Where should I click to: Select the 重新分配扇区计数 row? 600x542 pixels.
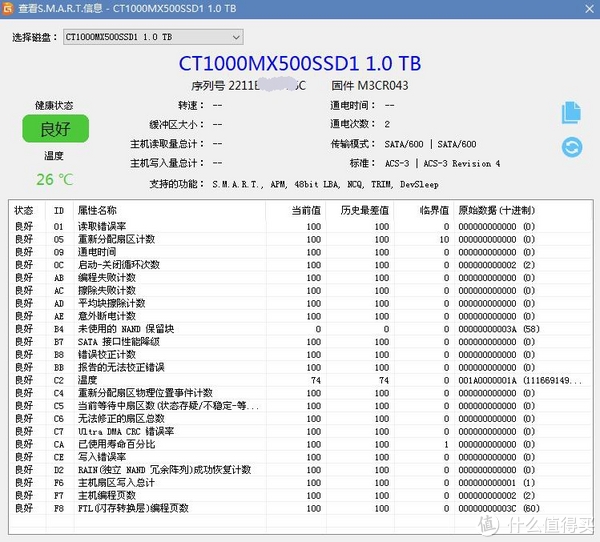click(x=300, y=239)
